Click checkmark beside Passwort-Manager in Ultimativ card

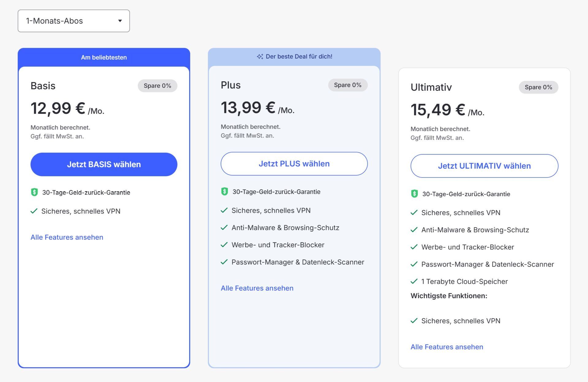[414, 264]
